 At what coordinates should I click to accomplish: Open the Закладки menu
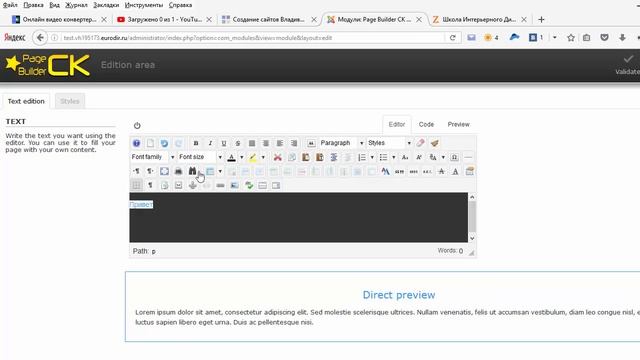[106, 5]
